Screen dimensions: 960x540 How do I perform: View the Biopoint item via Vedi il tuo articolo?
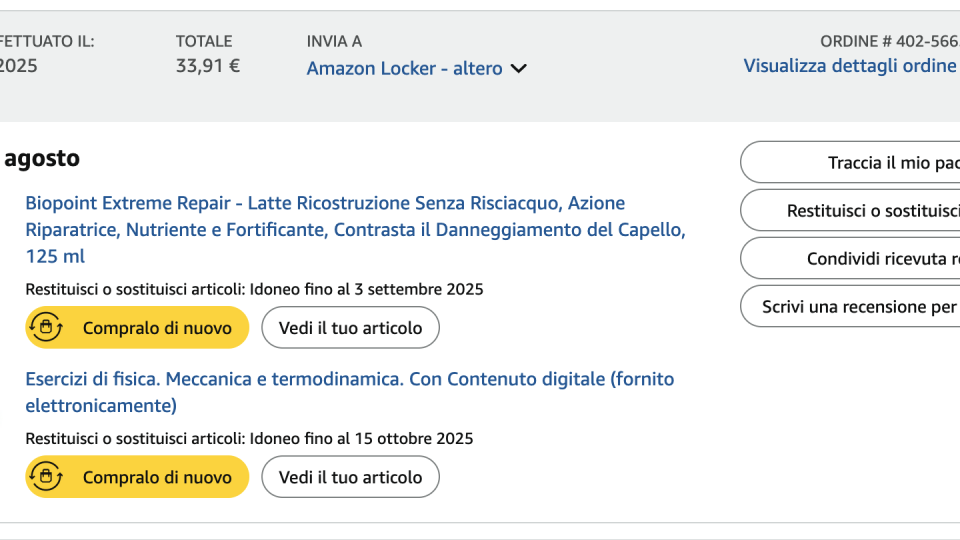click(350, 327)
